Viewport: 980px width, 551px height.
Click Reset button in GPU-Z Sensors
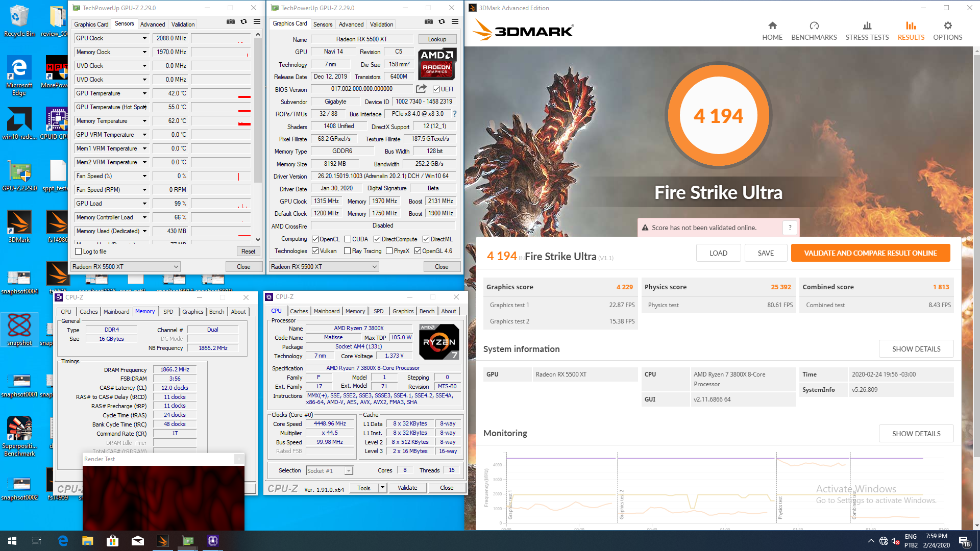[248, 252]
